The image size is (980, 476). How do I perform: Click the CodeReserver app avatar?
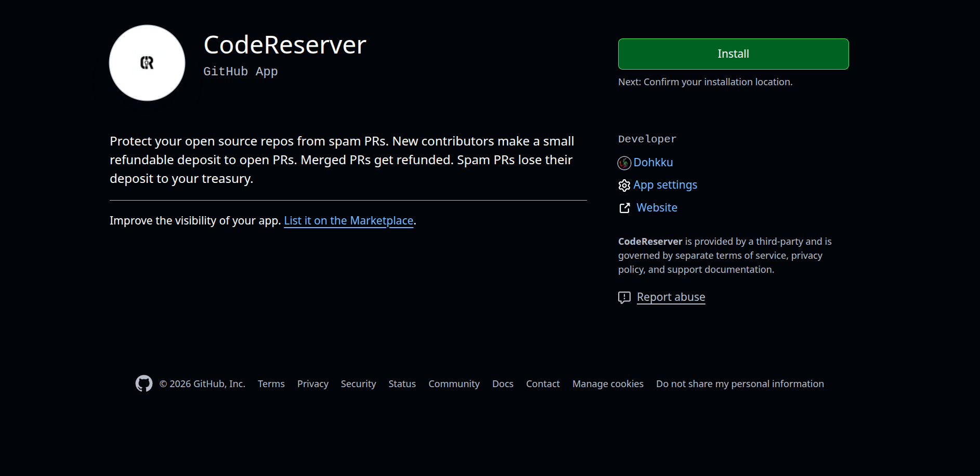(147, 62)
